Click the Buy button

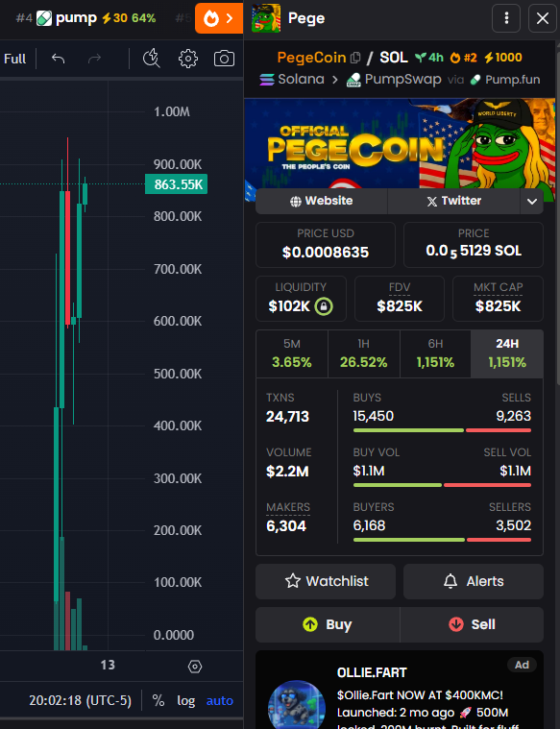[328, 624]
